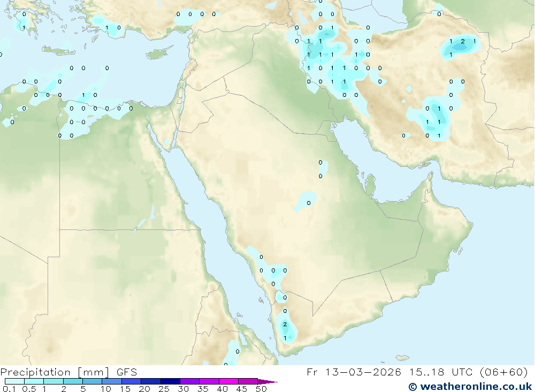Select the 'Precipitation [mm]' title text

pos(55,372)
